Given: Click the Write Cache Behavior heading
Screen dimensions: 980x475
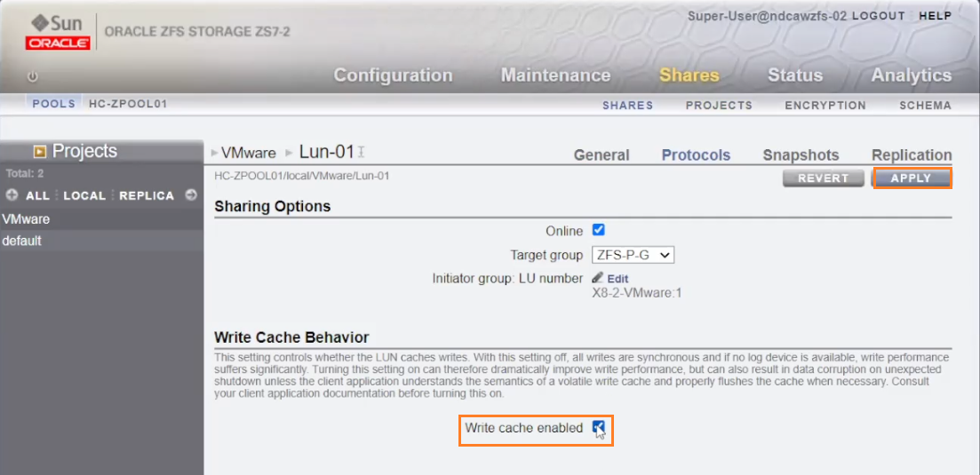Looking at the screenshot, I should tap(292, 337).
